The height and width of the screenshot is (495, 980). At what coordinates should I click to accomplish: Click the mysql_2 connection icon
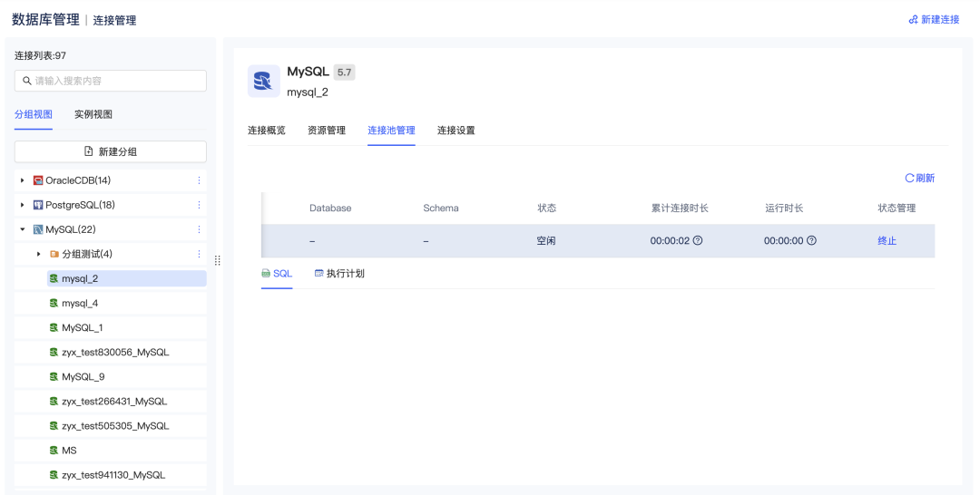click(54, 278)
